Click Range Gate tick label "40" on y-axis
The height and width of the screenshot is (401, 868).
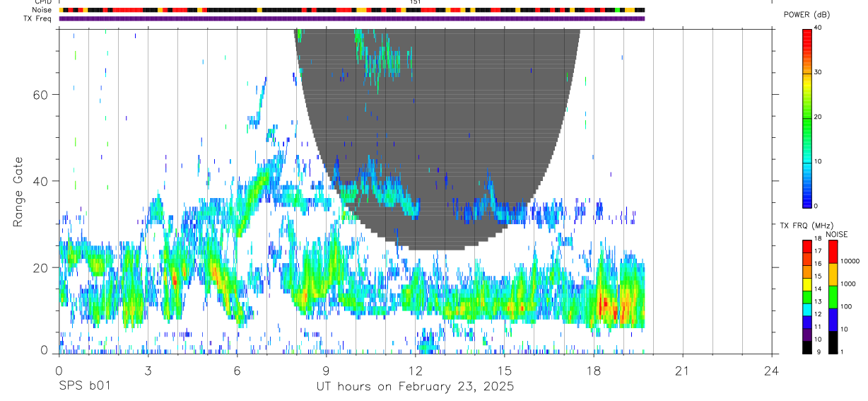(x=40, y=181)
